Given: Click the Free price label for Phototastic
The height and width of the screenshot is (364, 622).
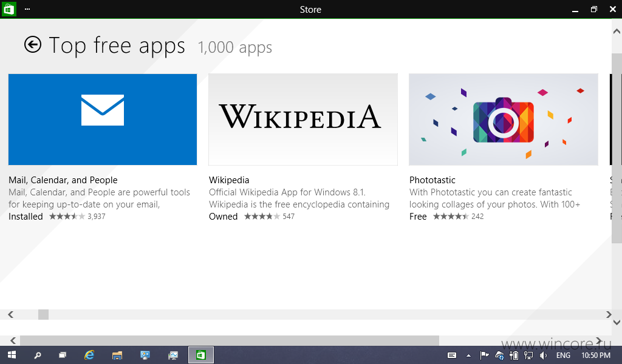Looking at the screenshot, I should [x=418, y=216].
